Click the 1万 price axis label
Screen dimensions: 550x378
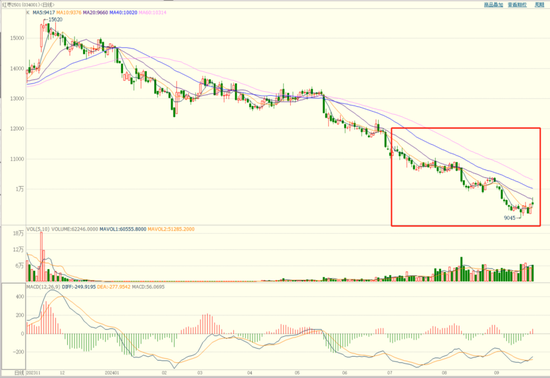click(x=20, y=189)
